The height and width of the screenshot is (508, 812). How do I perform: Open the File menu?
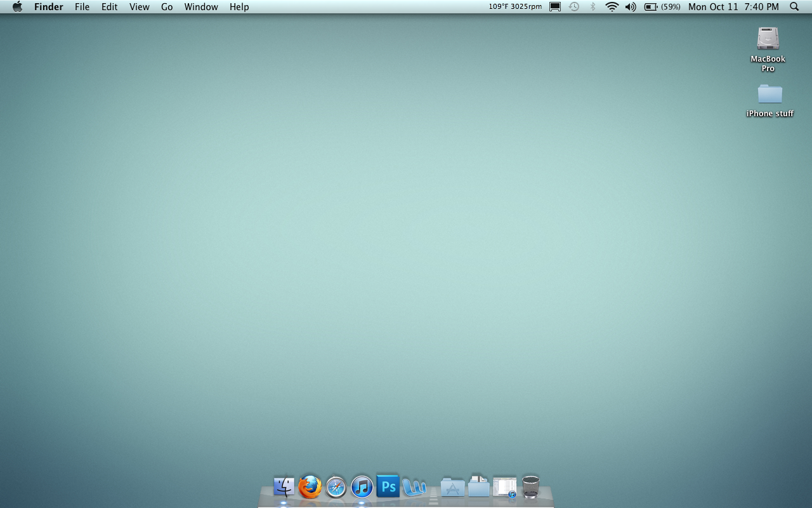pos(82,6)
